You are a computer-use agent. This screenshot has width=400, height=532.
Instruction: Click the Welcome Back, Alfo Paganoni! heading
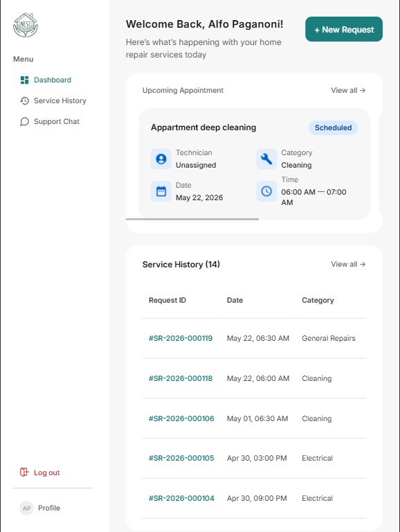204,24
